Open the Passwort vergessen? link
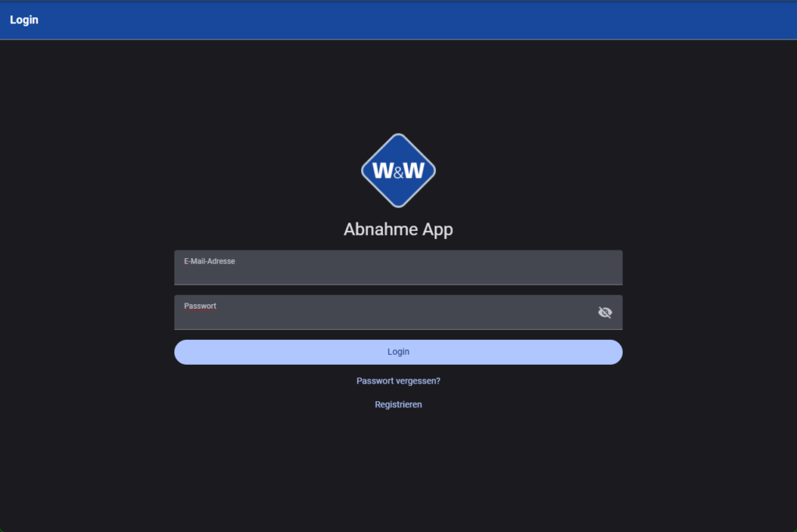The width and height of the screenshot is (797, 532). [x=398, y=380]
